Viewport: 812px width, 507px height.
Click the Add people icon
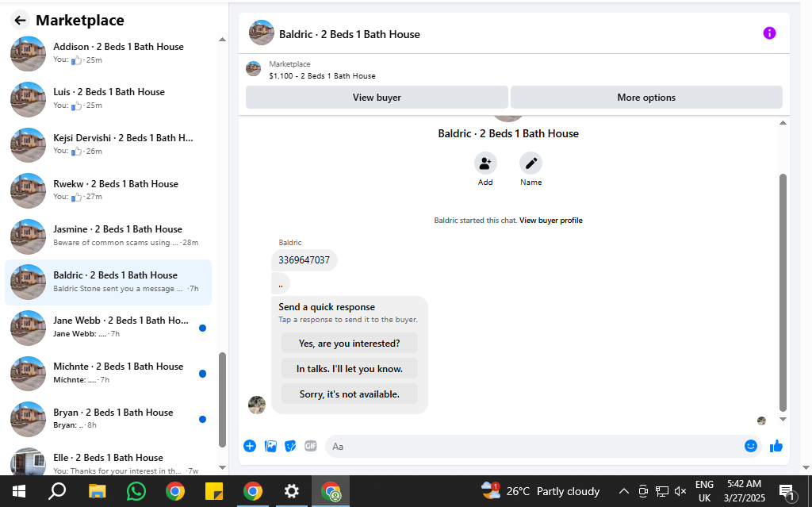pyautogui.click(x=485, y=163)
